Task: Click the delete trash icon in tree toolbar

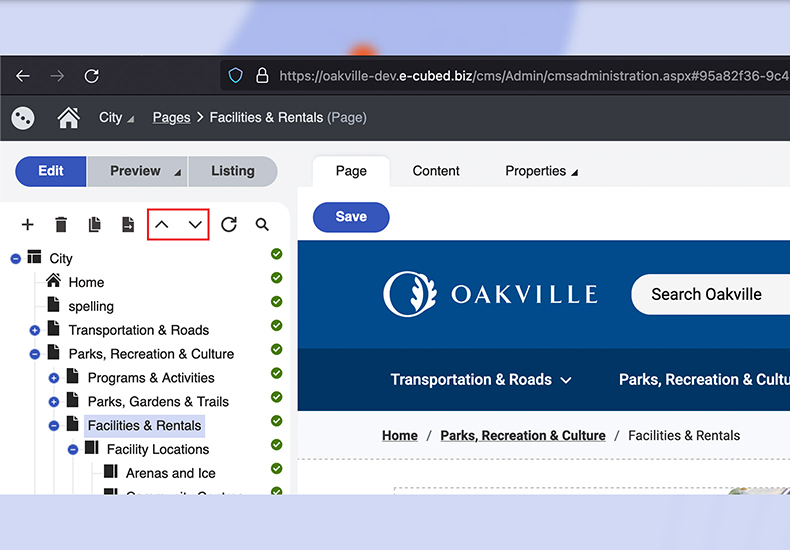Action: point(61,225)
